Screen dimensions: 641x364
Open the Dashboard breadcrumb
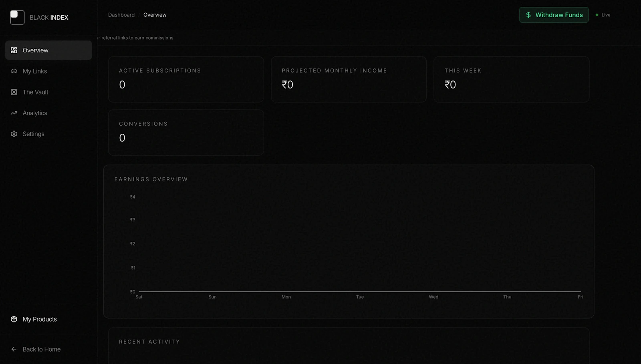pos(121,15)
